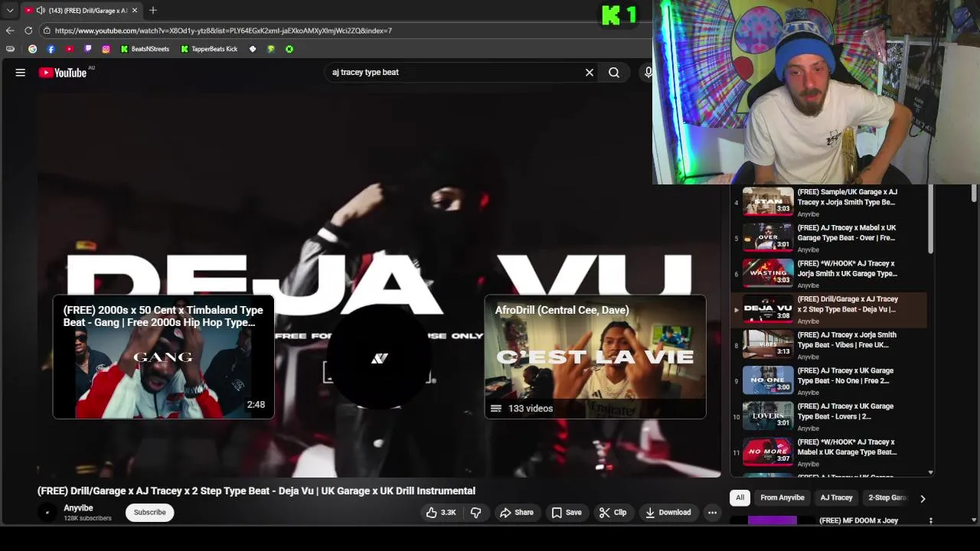Go to the YouTube home logo

(63, 73)
